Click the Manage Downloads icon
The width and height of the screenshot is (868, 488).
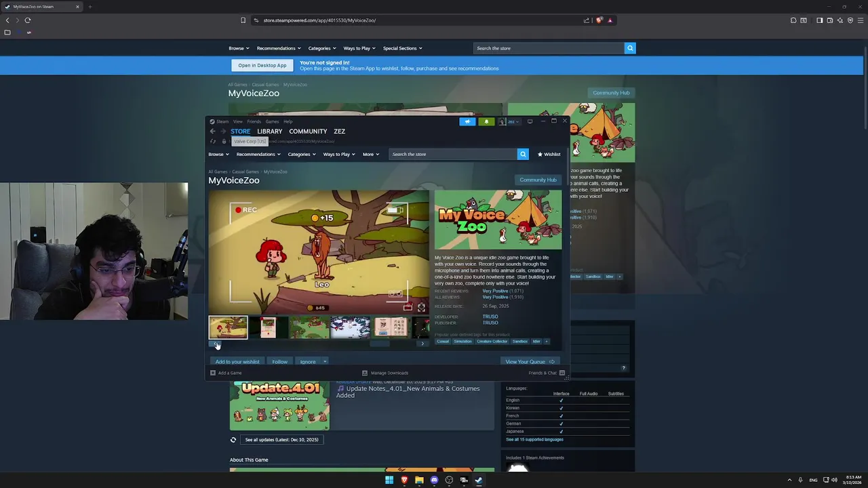pos(365,373)
